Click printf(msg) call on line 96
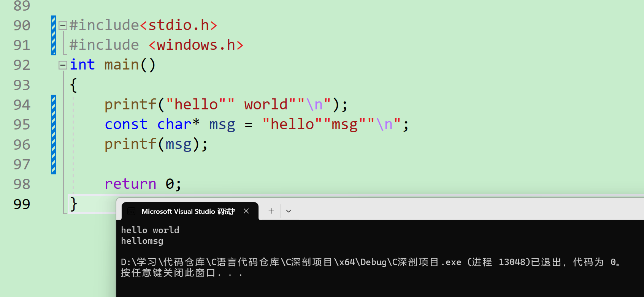 [x=156, y=144]
